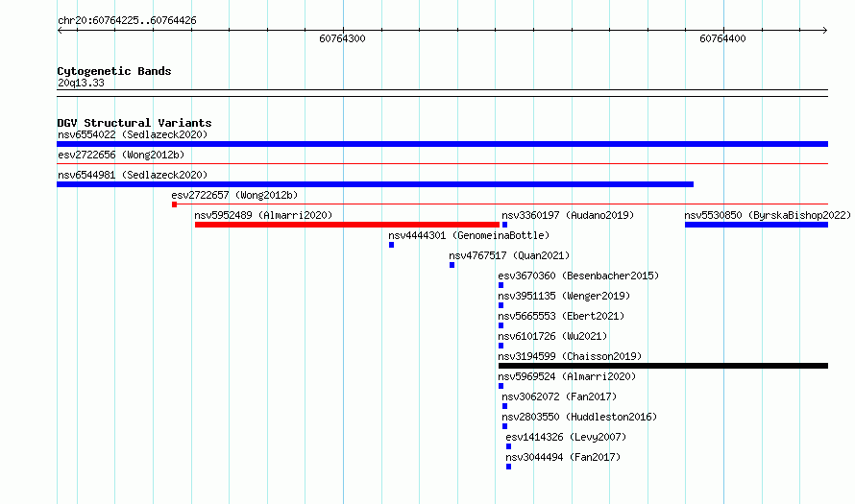
Task: Open the esv2722656 (Wong2012b) label
Action: [121, 155]
